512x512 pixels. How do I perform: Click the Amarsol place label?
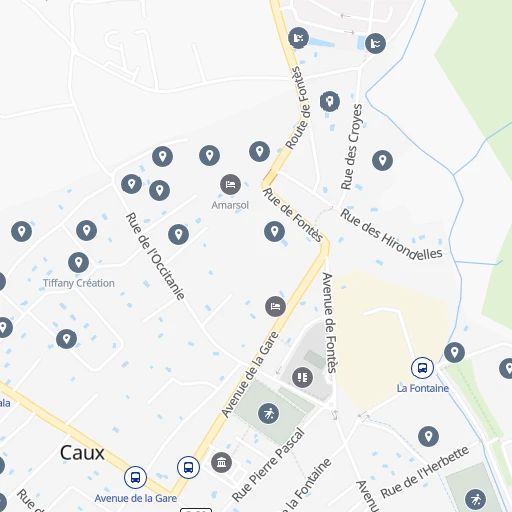tap(230, 205)
